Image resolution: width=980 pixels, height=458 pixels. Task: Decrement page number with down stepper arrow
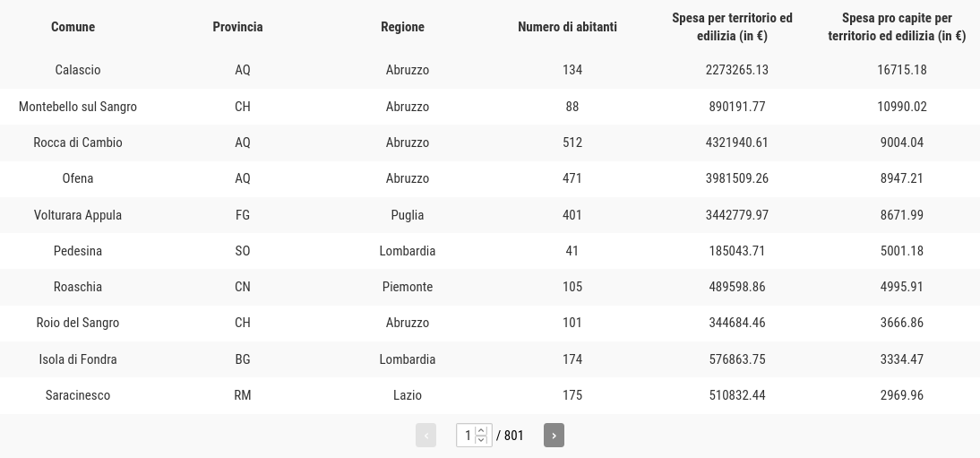pos(481,440)
